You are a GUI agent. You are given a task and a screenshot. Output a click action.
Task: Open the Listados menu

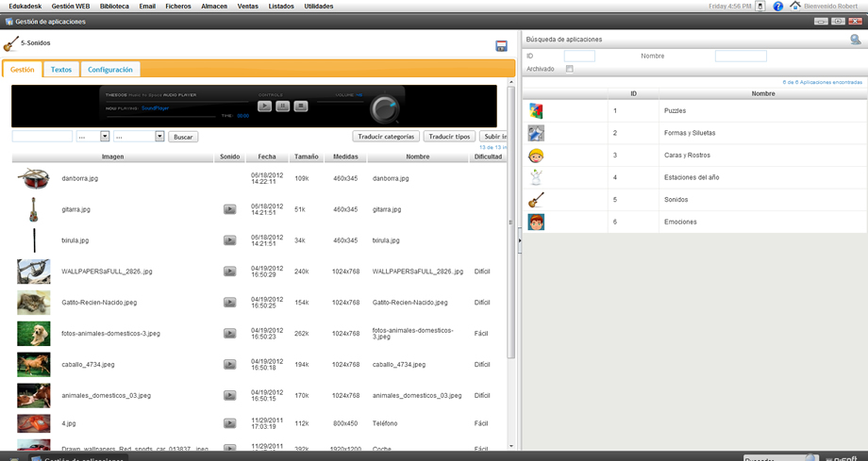tap(281, 6)
